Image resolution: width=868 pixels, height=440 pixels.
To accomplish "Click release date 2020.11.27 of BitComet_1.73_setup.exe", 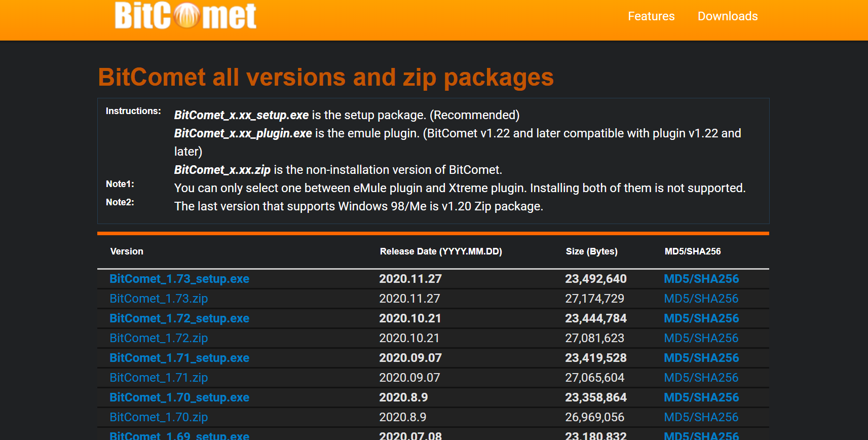I will tap(410, 279).
